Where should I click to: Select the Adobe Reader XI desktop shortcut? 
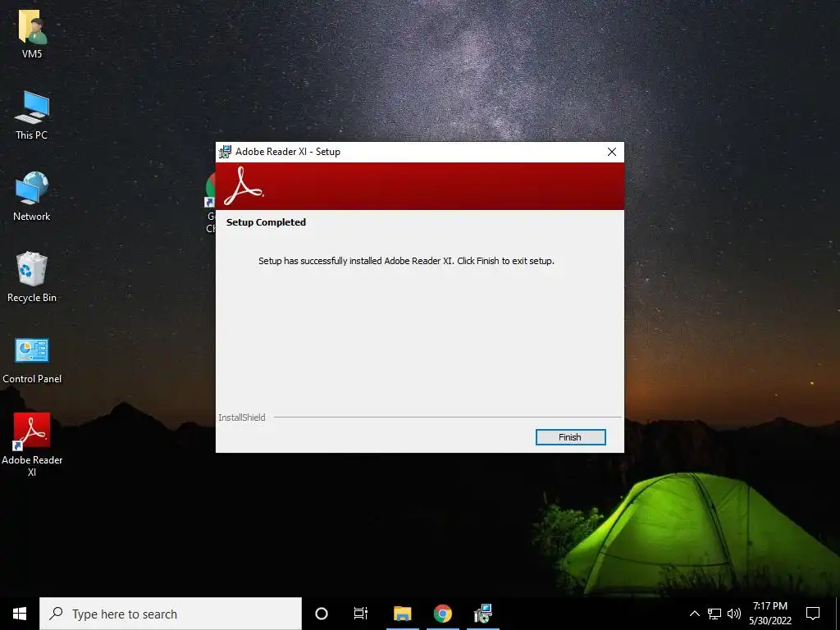click(x=32, y=445)
